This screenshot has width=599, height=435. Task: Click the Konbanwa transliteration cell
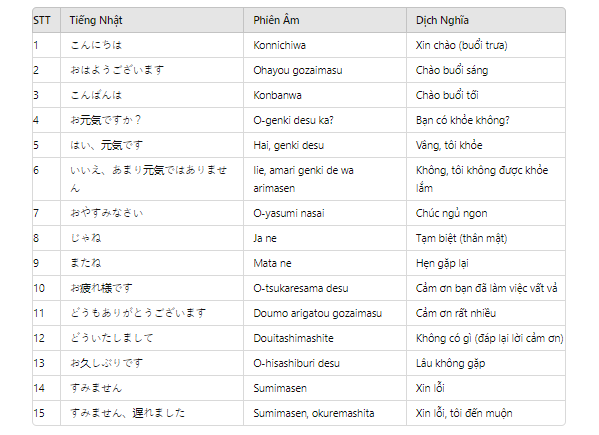tap(325, 95)
